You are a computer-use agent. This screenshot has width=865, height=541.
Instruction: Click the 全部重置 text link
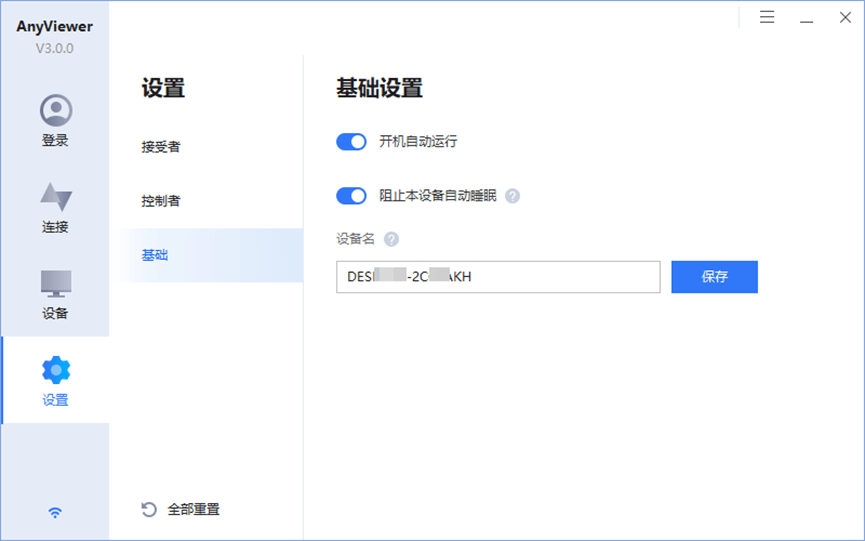click(x=194, y=509)
